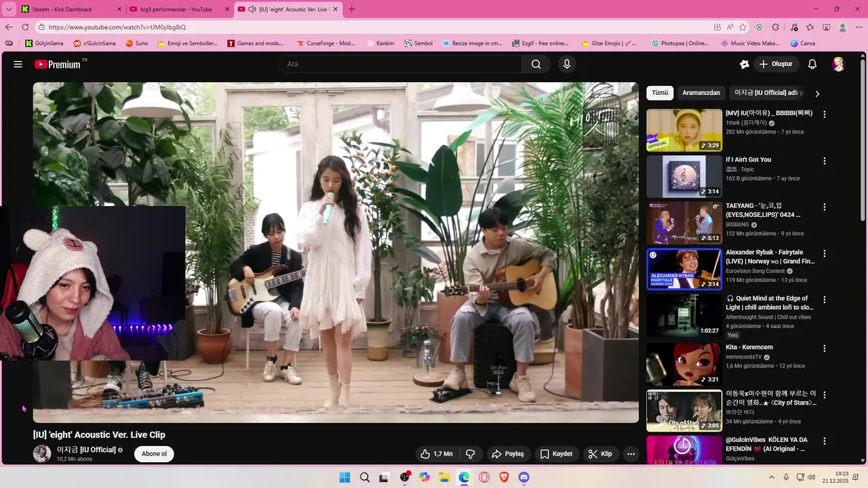868x488 pixels.
Task: Go back in browser history
Action: (9, 27)
